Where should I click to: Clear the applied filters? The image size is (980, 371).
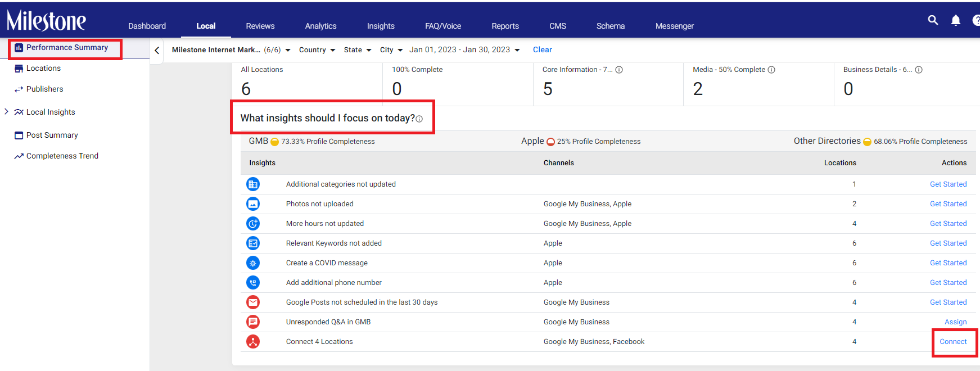coord(543,50)
